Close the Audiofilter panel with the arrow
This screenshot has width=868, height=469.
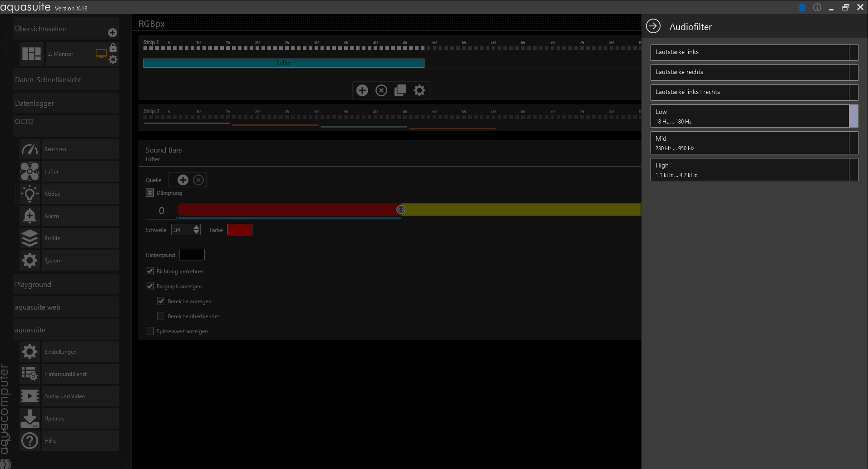point(653,26)
